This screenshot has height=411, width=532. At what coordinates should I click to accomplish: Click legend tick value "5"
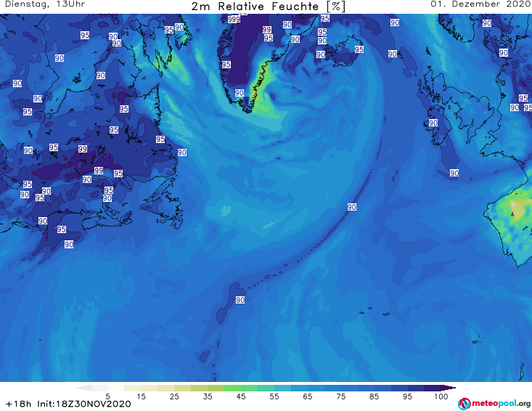tap(107, 396)
